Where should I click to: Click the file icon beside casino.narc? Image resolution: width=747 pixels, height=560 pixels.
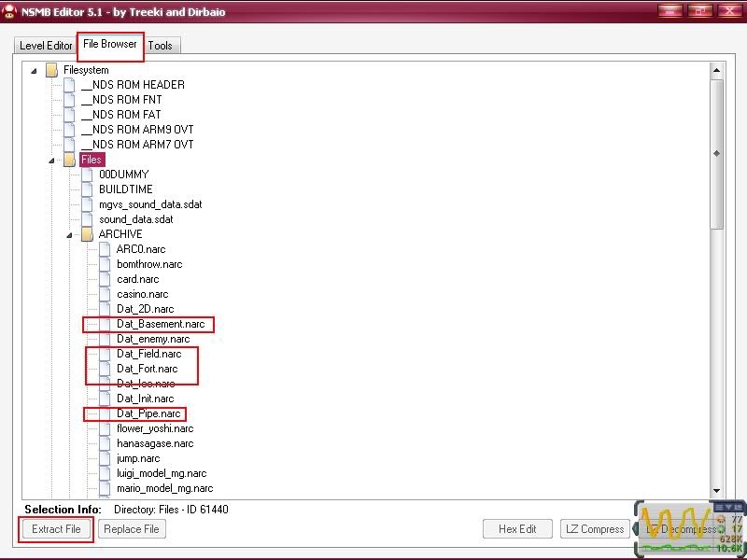(x=105, y=294)
